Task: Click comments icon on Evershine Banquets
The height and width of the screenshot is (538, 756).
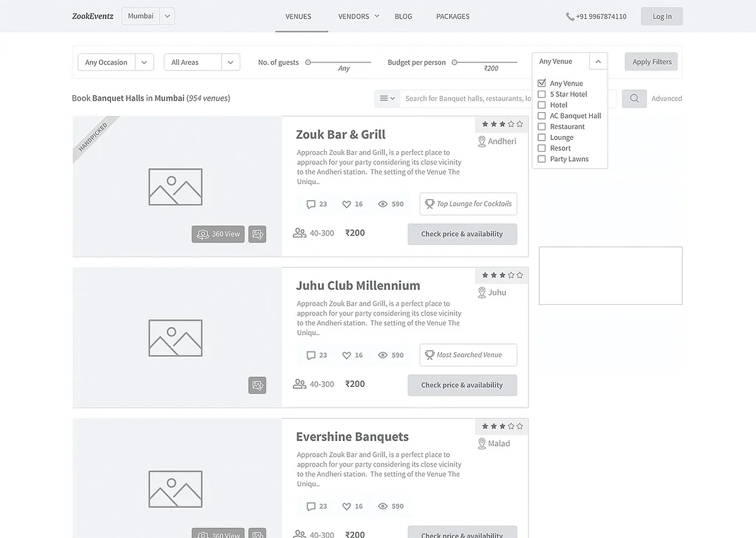Action: click(x=311, y=507)
